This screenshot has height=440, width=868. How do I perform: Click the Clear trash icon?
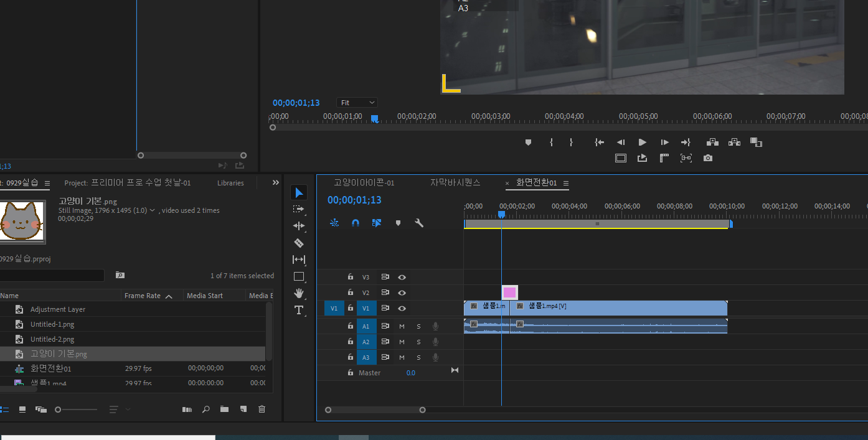coord(262,410)
